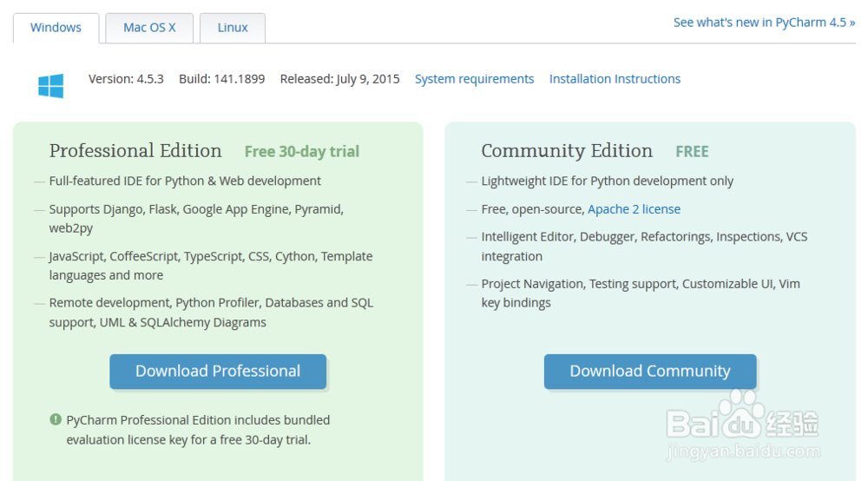Image resolution: width=868 pixels, height=481 pixels.
Task: View the Apache 2 license link
Action: (x=634, y=209)
